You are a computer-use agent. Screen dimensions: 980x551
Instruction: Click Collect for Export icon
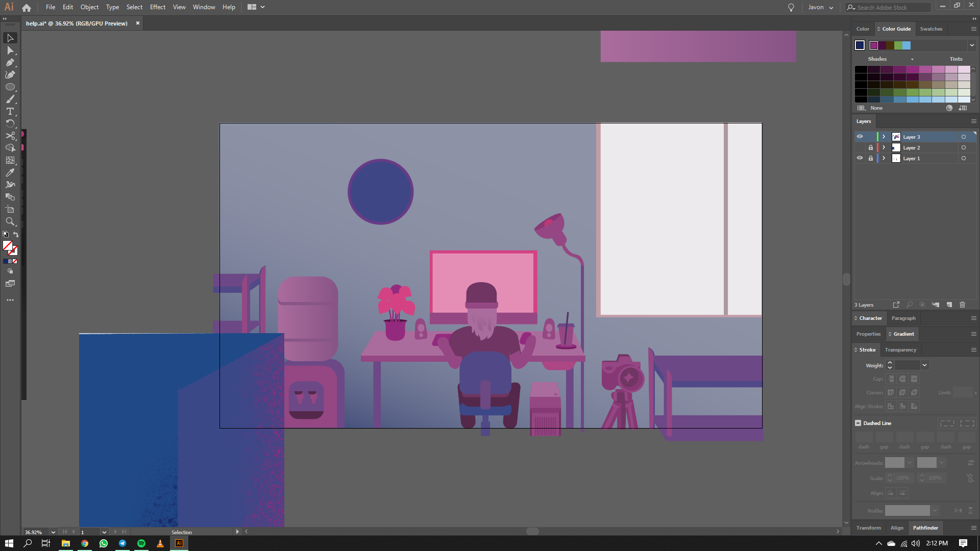coord(896,305)
